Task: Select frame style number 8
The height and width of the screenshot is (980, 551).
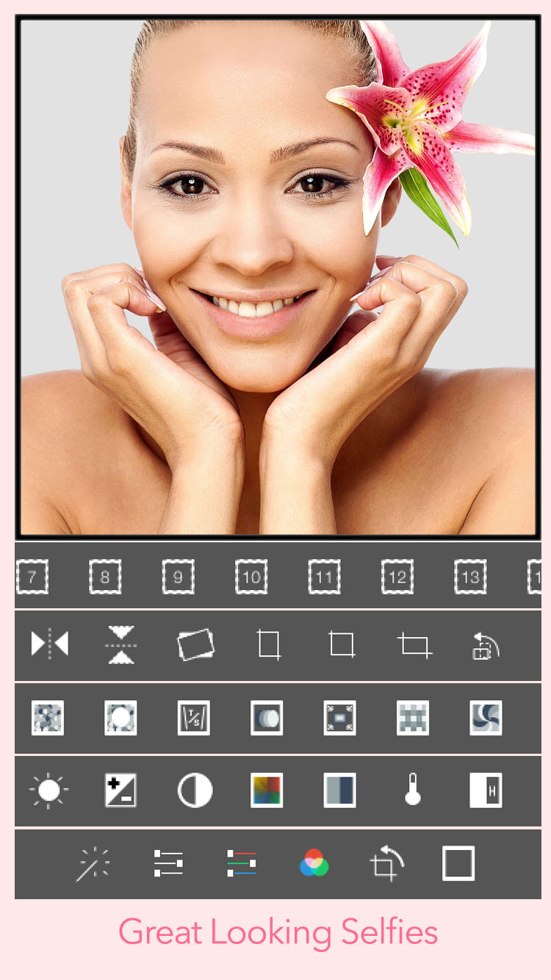Action: [x=105, y=577]
